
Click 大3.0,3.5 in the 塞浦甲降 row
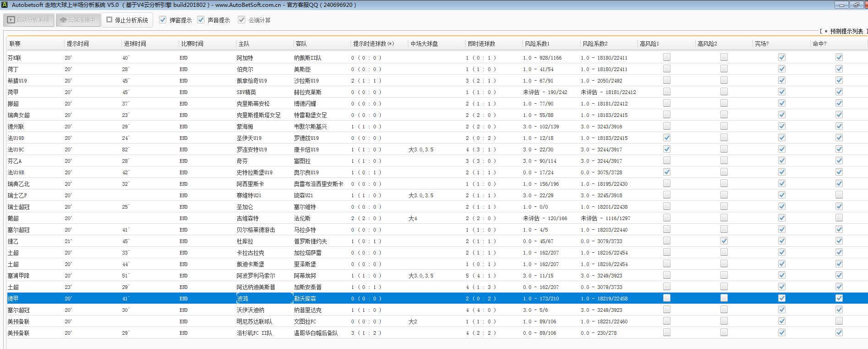421,276
